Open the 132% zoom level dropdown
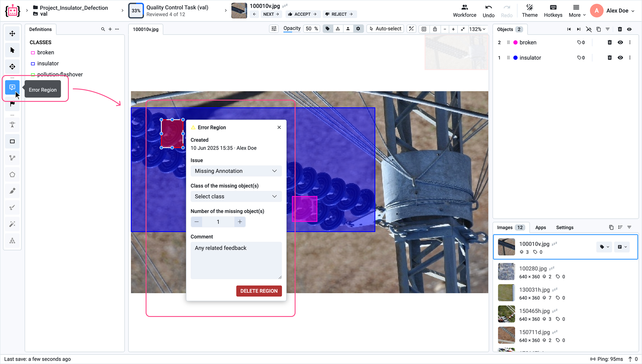 (x=477, y=29)
